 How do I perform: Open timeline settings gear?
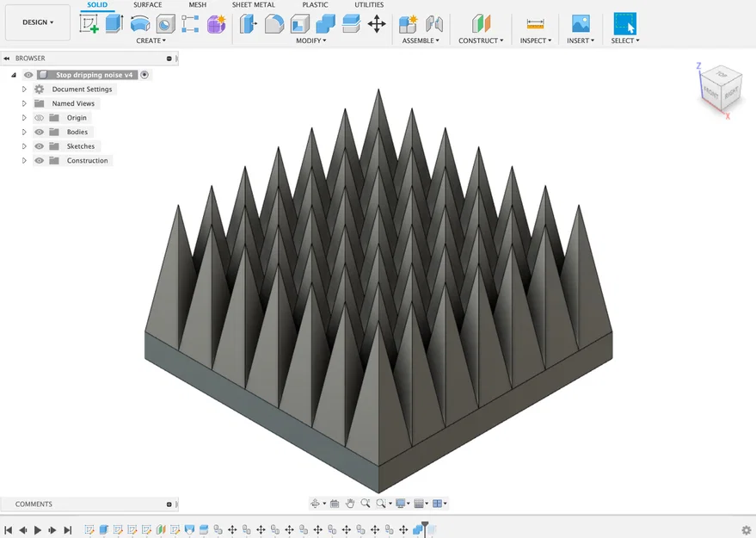pyautogui.click(x=746, y=529)
